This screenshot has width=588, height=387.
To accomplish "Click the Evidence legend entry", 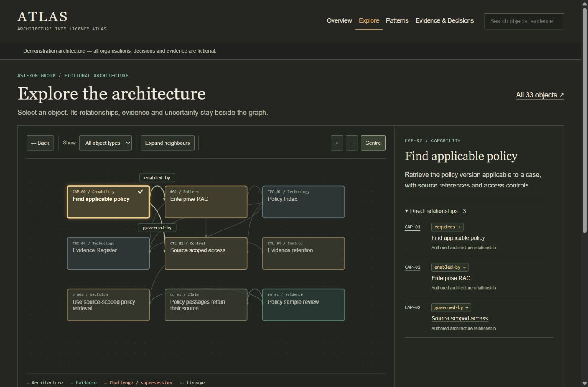I will (x=84, y=383).
